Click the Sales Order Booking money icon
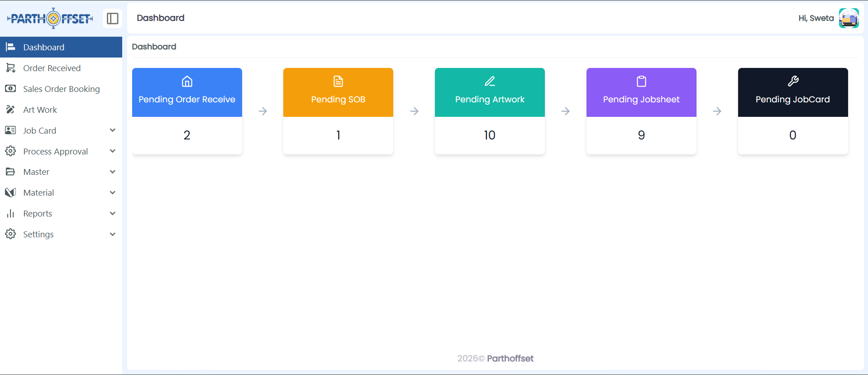This screenshot has width=868, height=375. [10, 89]
